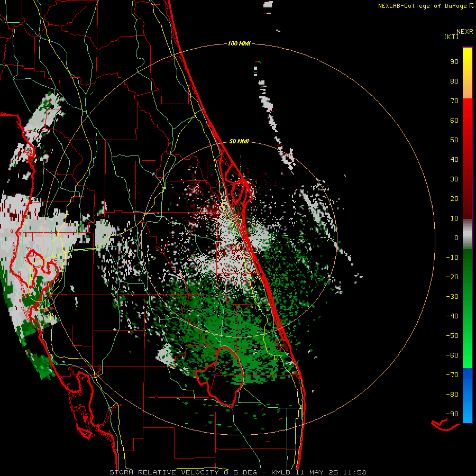Click the 60 value on the velocity scale
Image resolution: width=476 pixels, height=476 pixels.
pos(454,121)
